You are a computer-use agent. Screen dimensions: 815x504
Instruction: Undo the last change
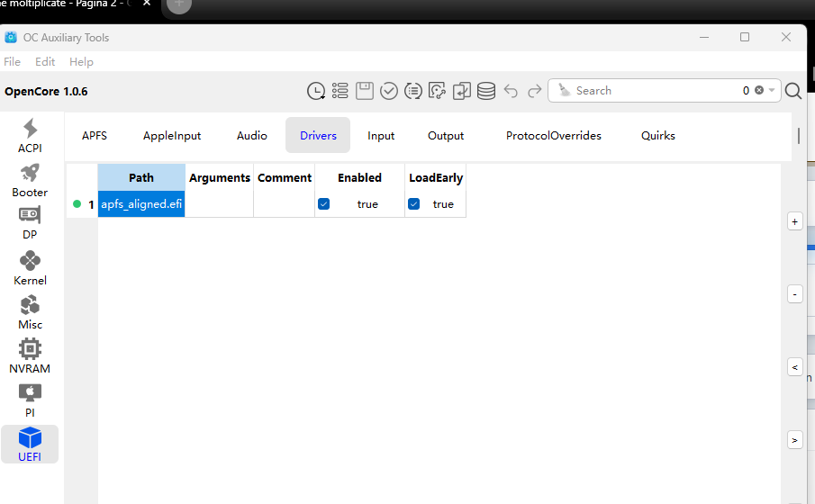coord(511,92)
